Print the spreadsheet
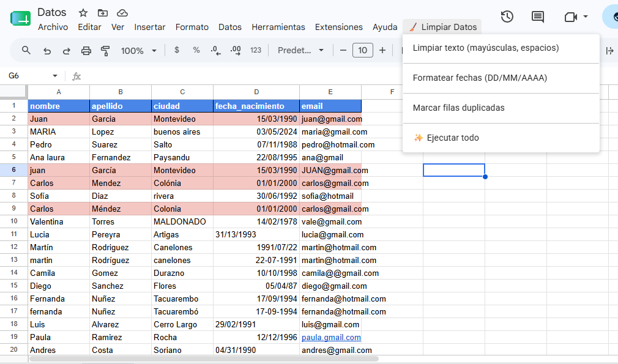 [x=86, y=51]
